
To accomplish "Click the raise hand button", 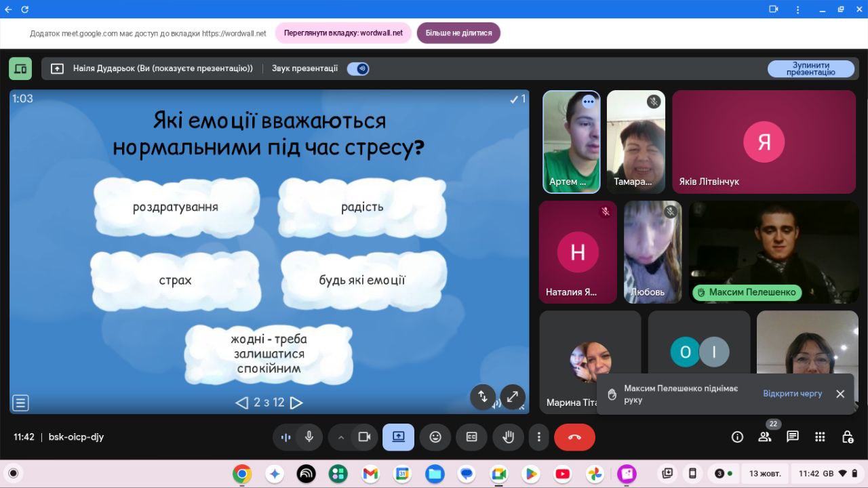I will (508, 437).
